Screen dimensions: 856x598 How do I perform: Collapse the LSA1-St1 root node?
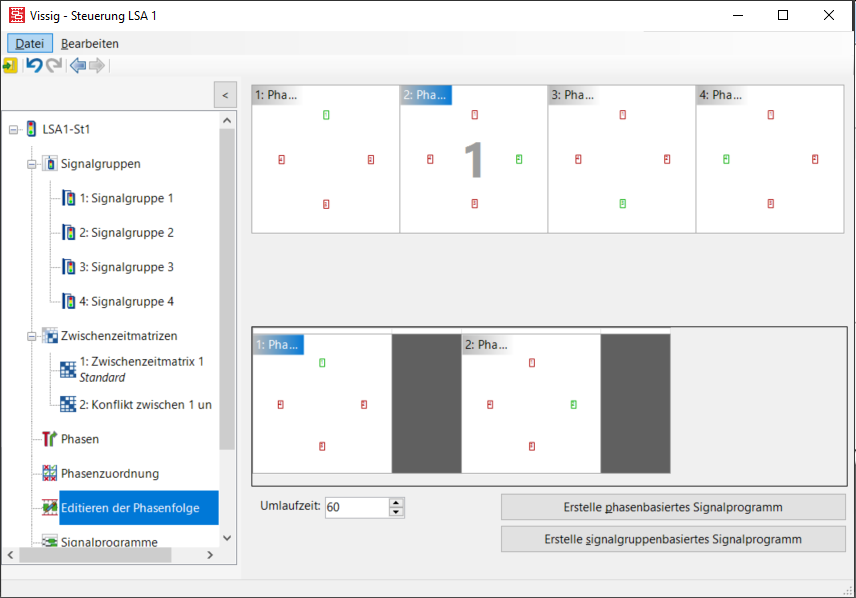[x=13, y=129]
